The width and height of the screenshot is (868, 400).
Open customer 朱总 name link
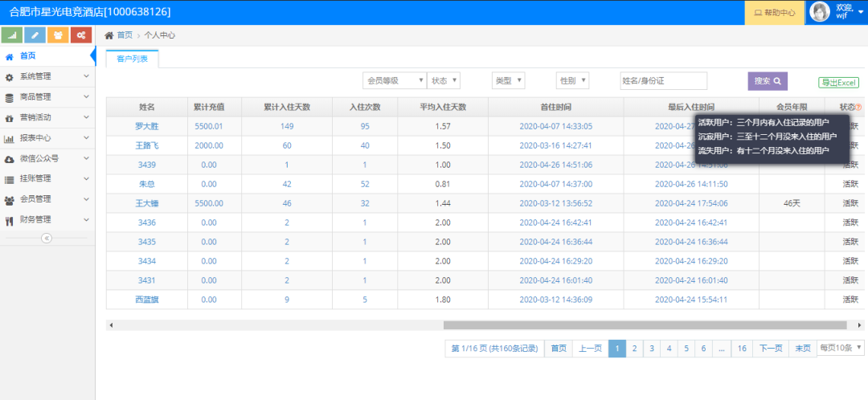tap(147, 184)
